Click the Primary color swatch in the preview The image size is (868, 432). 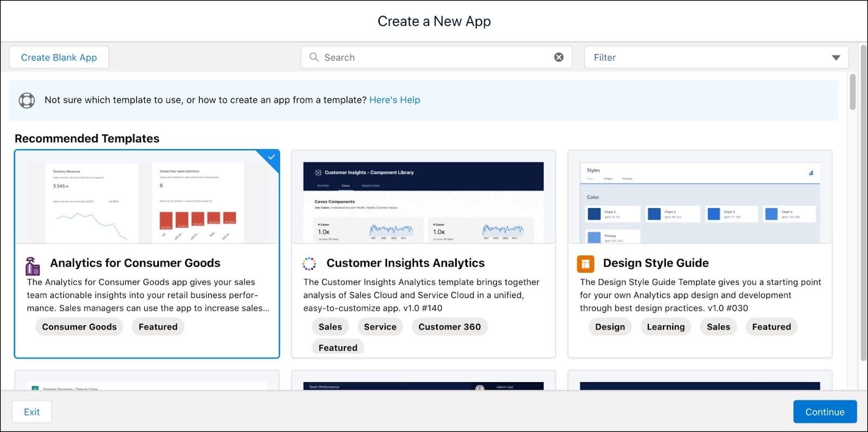594,237
